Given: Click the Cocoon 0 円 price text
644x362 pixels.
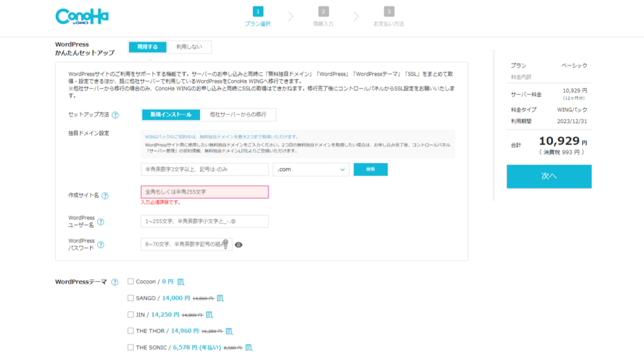Looking at the screenshot, I should (167, 282).
